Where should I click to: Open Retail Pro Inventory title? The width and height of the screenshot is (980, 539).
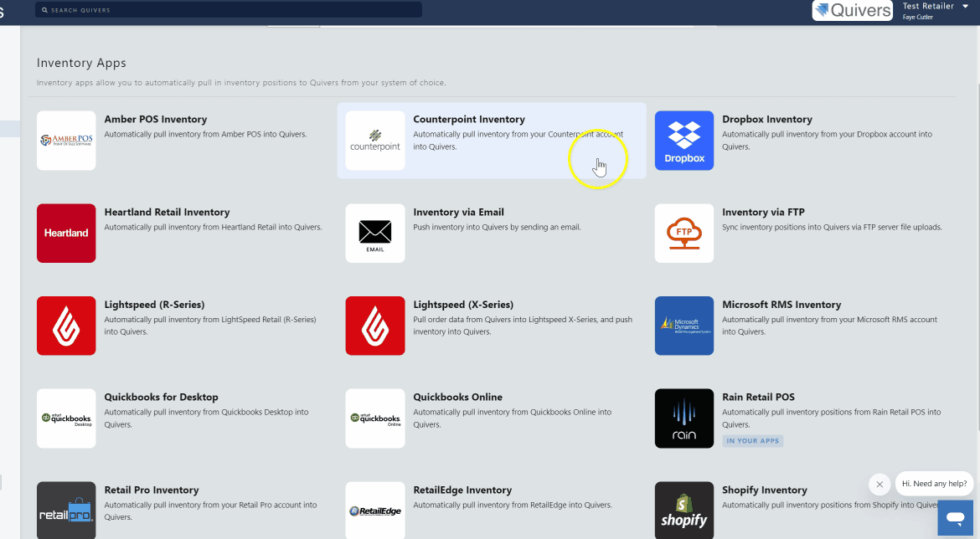coord(152,490)
